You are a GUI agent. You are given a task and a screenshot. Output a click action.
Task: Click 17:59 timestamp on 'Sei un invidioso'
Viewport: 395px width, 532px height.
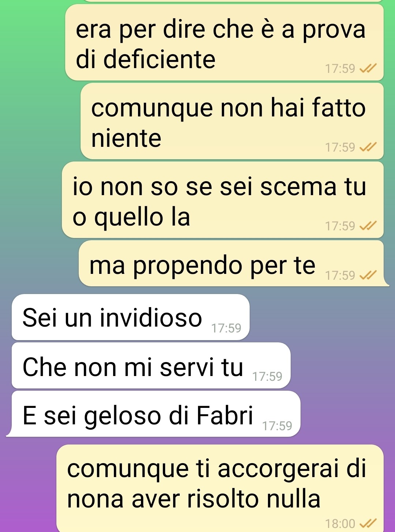pyautogui.click(x=226, y=328)
